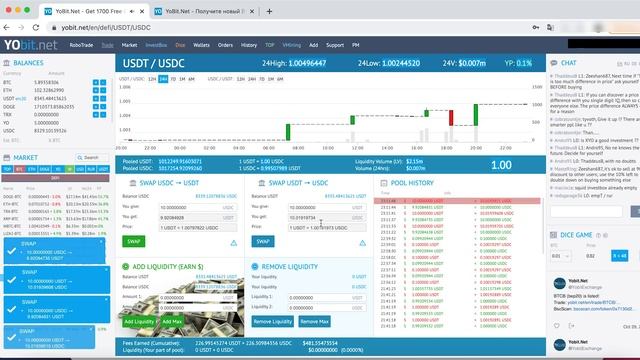Select the DEFI market bar
This screenshot has width=640, height=360.
pos(56,178)
